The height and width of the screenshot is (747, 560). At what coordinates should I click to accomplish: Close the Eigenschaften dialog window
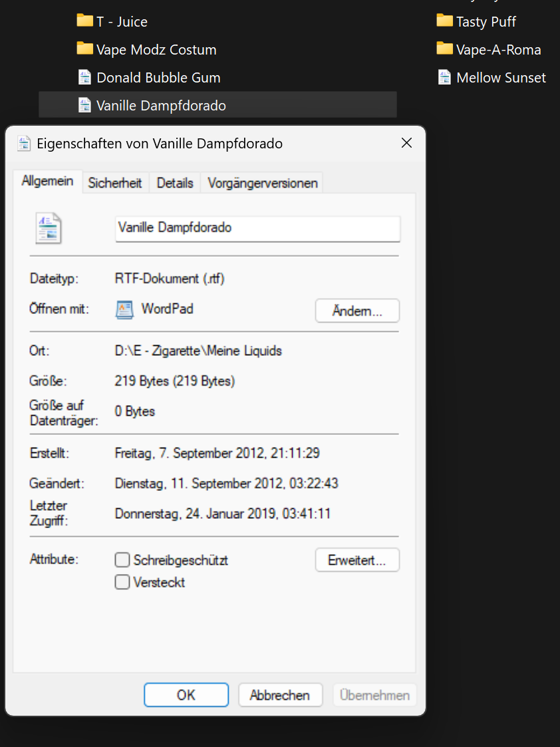point(406,143)
